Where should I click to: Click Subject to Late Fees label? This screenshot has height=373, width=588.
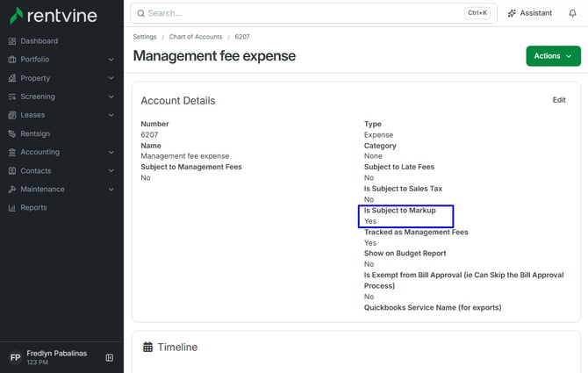[399, 167]
